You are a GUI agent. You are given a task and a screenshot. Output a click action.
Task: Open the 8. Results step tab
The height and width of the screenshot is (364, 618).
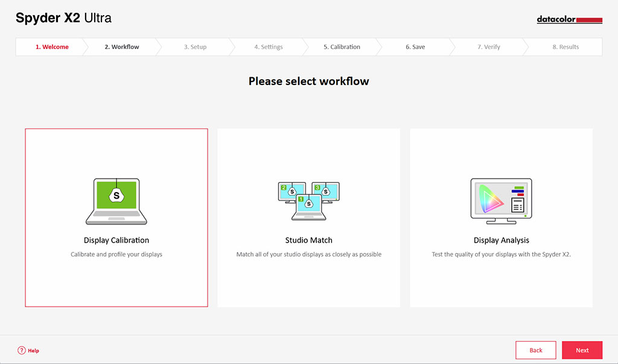coord(565,46)
